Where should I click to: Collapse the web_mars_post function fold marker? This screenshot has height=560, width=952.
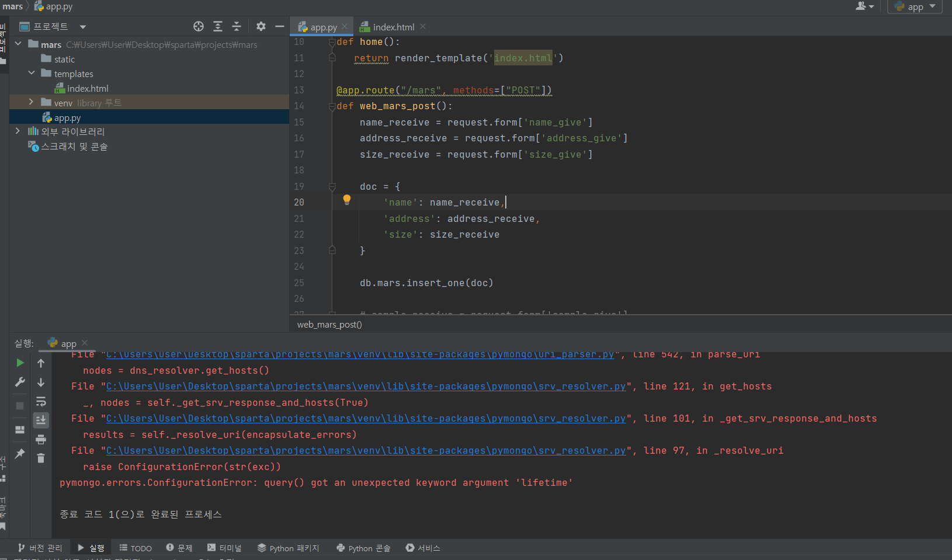click(x=332, y=106)
